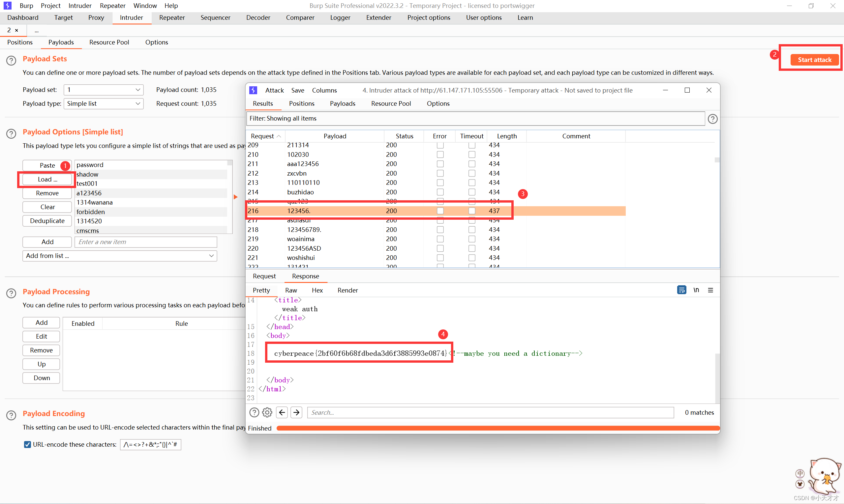Switch to the Request tab in attack results
Screen dimensions: 844x504
(264, 276)
